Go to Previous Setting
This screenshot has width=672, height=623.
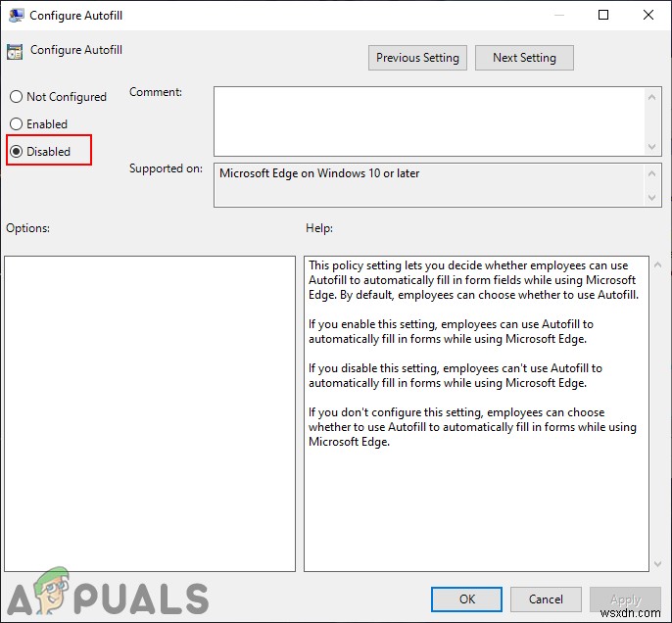tap(417, 58)
